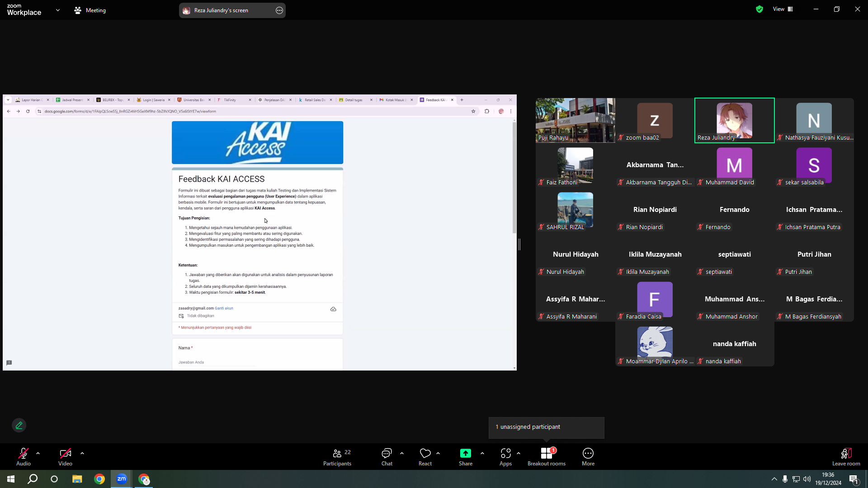Expand the Share options caret
This screenshot has height=488, width=868.
coord(482,453)
